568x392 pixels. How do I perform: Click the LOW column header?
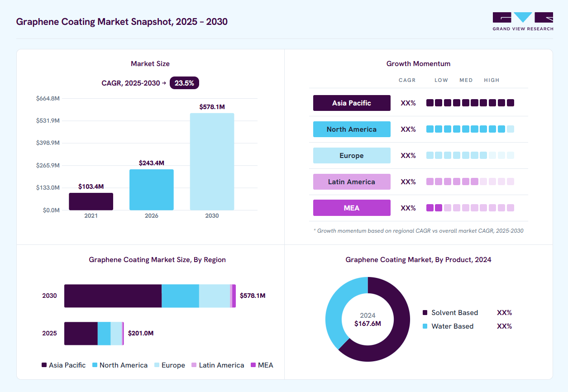(441, 80)
